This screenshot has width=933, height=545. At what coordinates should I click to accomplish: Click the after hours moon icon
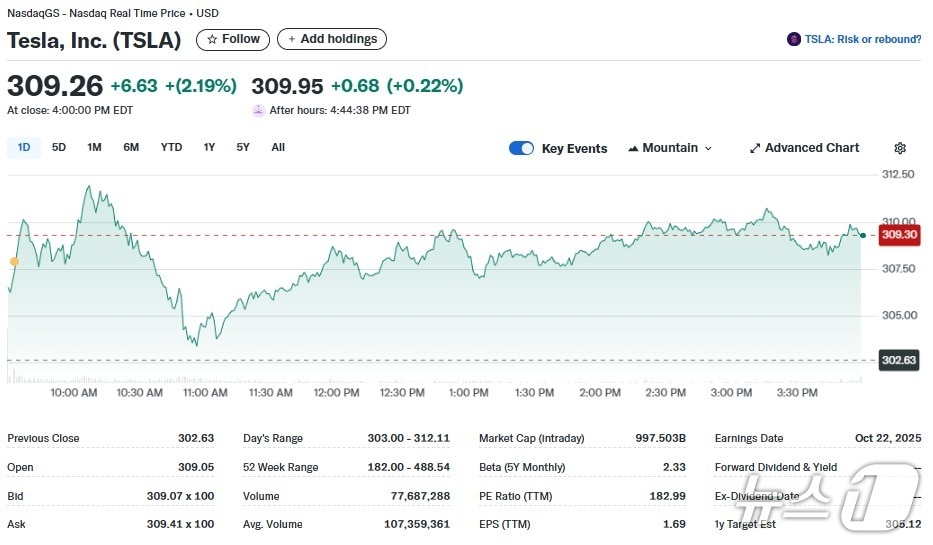point(258,110)
